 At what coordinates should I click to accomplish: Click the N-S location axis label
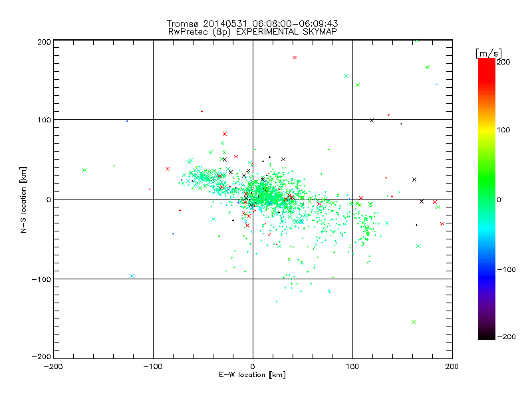pos(23,199)
